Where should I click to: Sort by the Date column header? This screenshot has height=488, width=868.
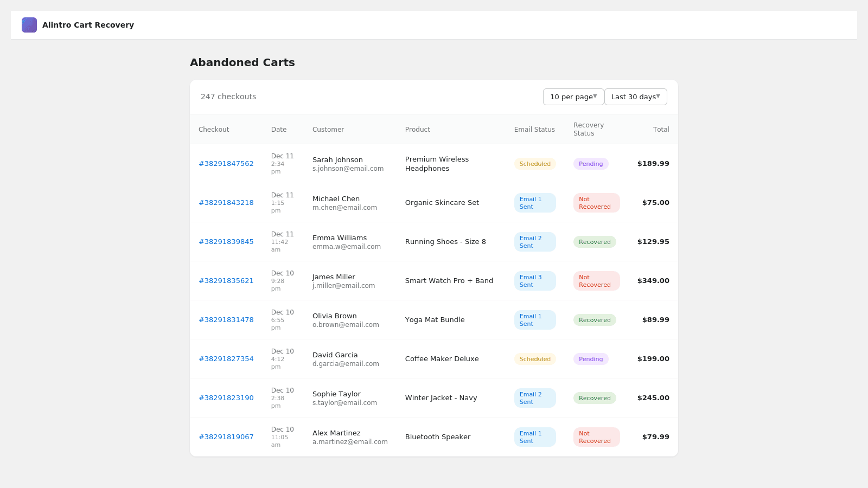278,129
